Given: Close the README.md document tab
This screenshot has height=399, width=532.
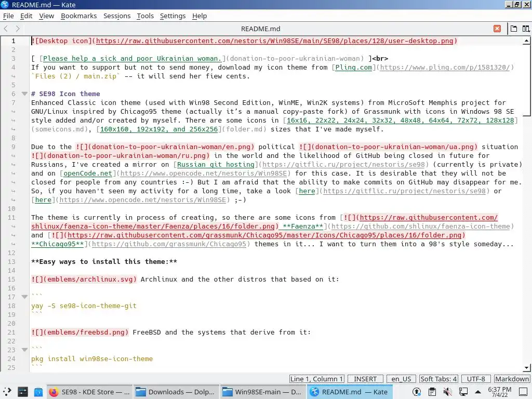Looking at the screenshot, I should pos(497,29).
